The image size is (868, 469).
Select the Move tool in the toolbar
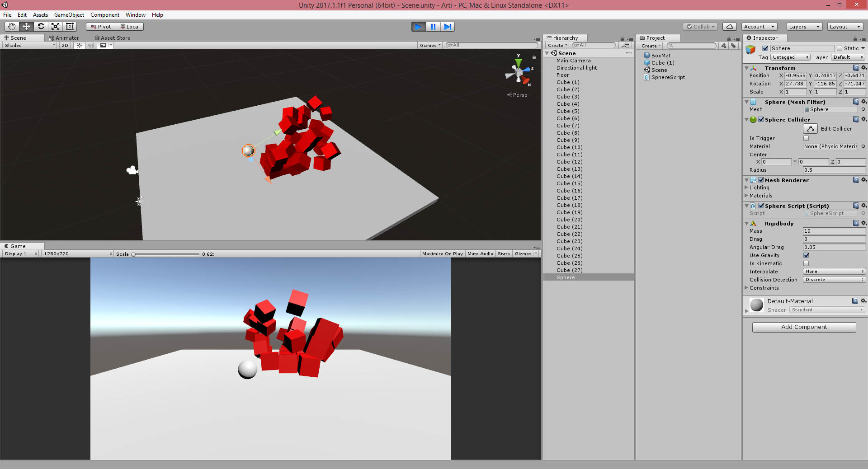pyautogui.click(x=26, y=27)
